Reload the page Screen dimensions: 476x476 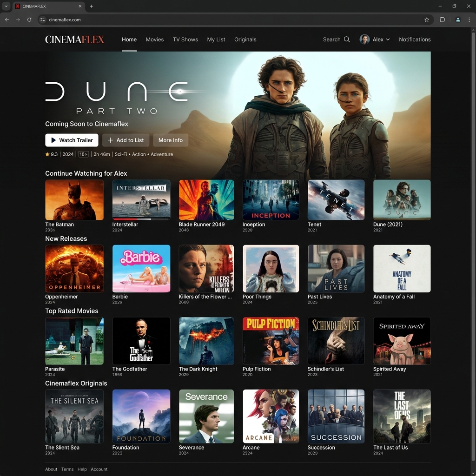pos(29,20)
